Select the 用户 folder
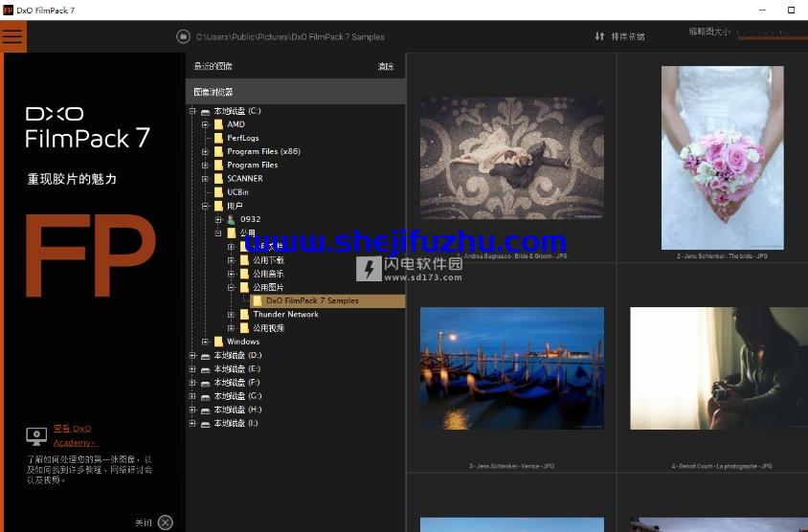 click(235, 206)
